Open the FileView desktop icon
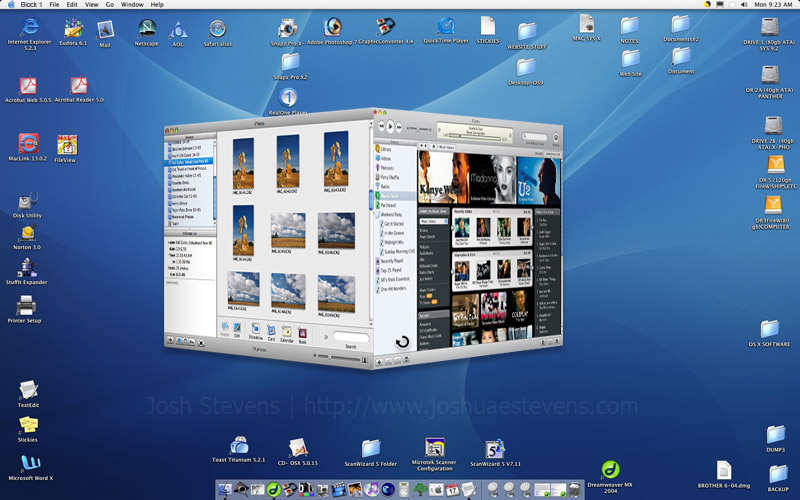 click(67, 145)
